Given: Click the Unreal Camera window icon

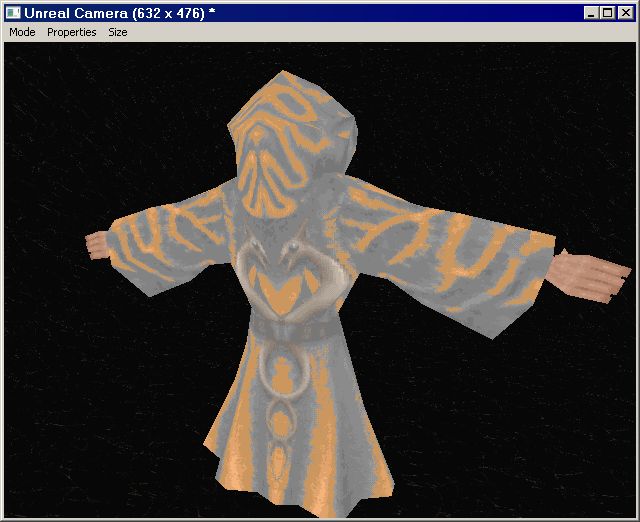Looking at the screenshot, I should (x=13, y=13).
